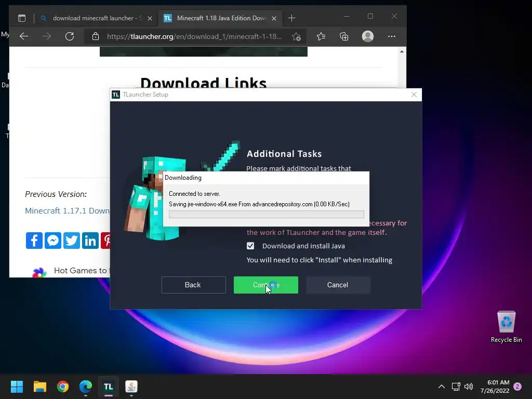Show hidden system tray icons
Viewport: 532px width, 399px height.
442,387
